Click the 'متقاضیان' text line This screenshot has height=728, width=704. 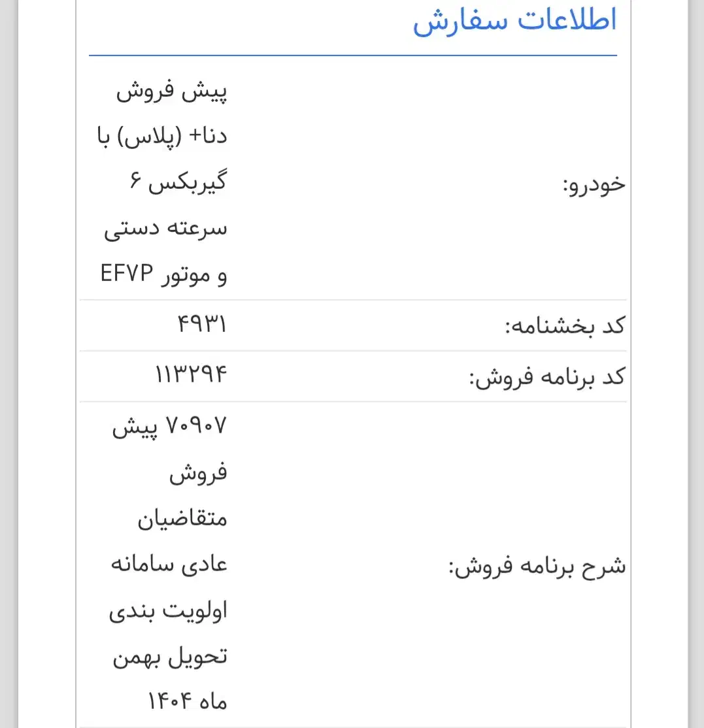tap(182, 520)
